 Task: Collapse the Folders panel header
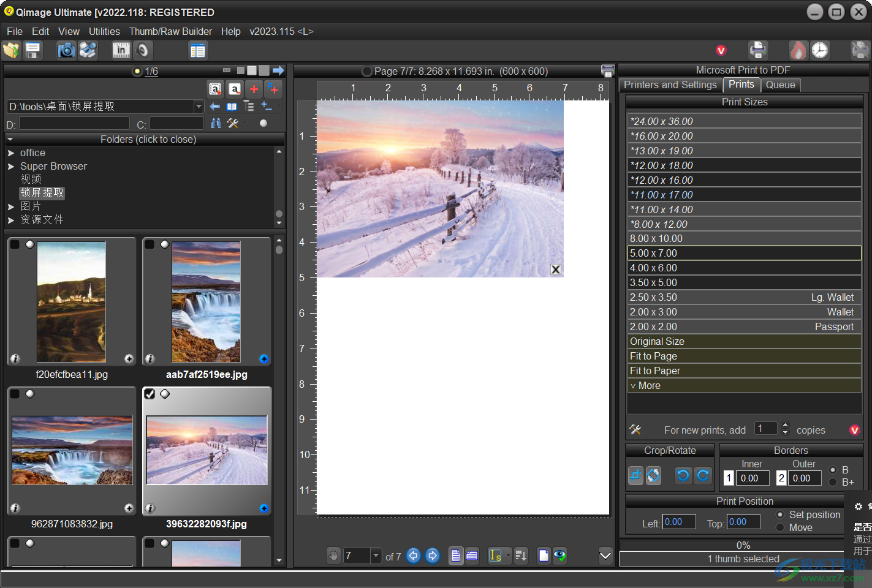click(x=145, y=139)
